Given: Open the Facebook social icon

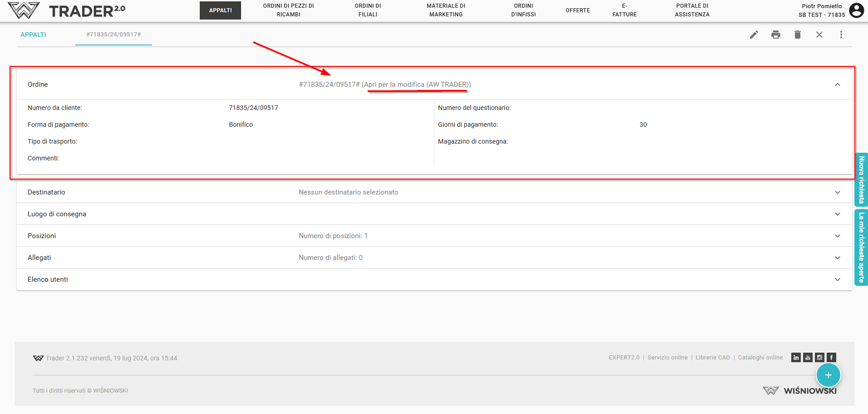Looking at the screenshot, I should [x=831, y=358].
